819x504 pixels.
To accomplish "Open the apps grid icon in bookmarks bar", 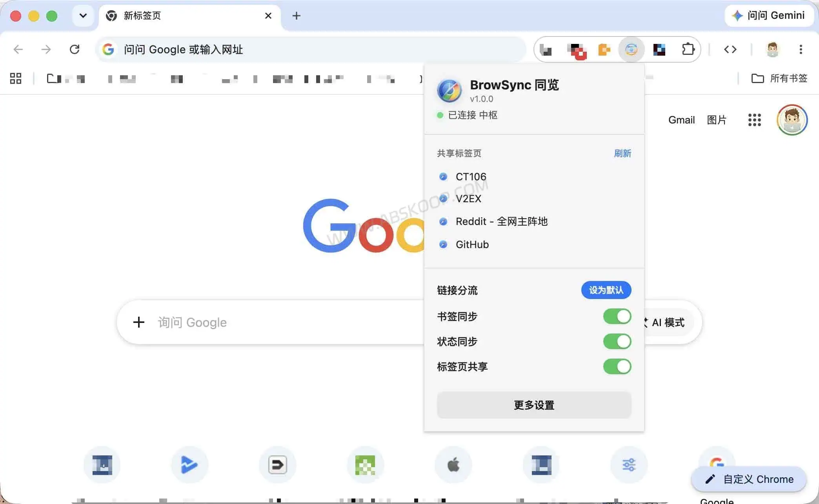I will pyautogui.click(x=15, y=78).
